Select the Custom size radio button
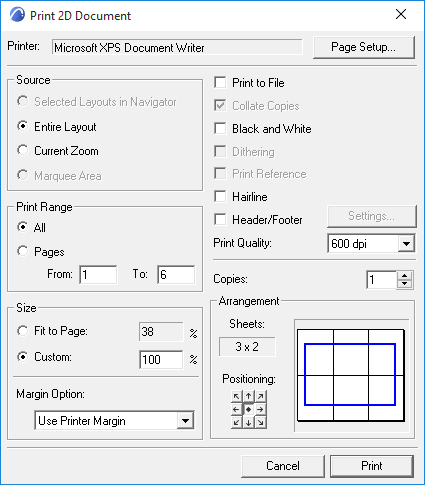Image resolution: width=425 pixels, height=485 pixels. point(23,357)
